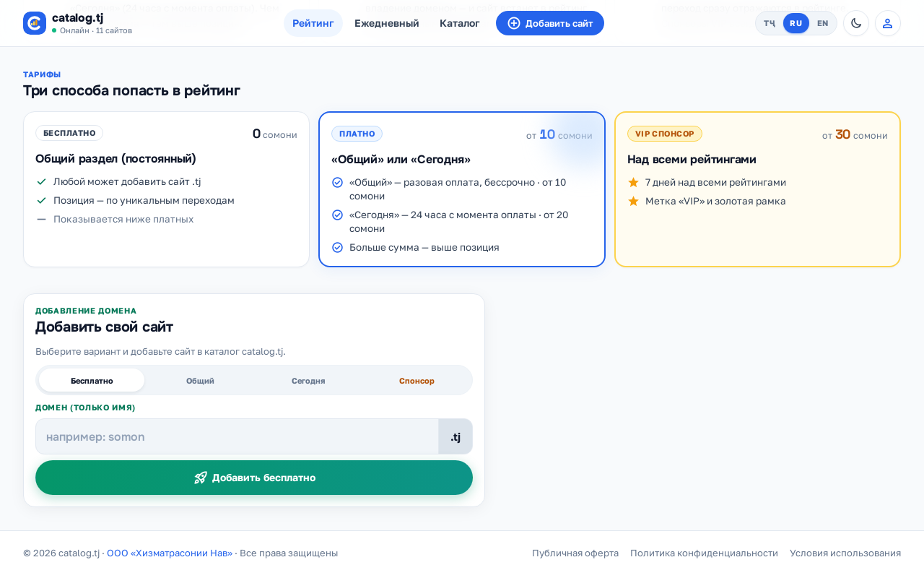The image size is (924, 578).
Task: Click the checkmark beside Любой может добавить сайт .tj
Action: point(41,181)
